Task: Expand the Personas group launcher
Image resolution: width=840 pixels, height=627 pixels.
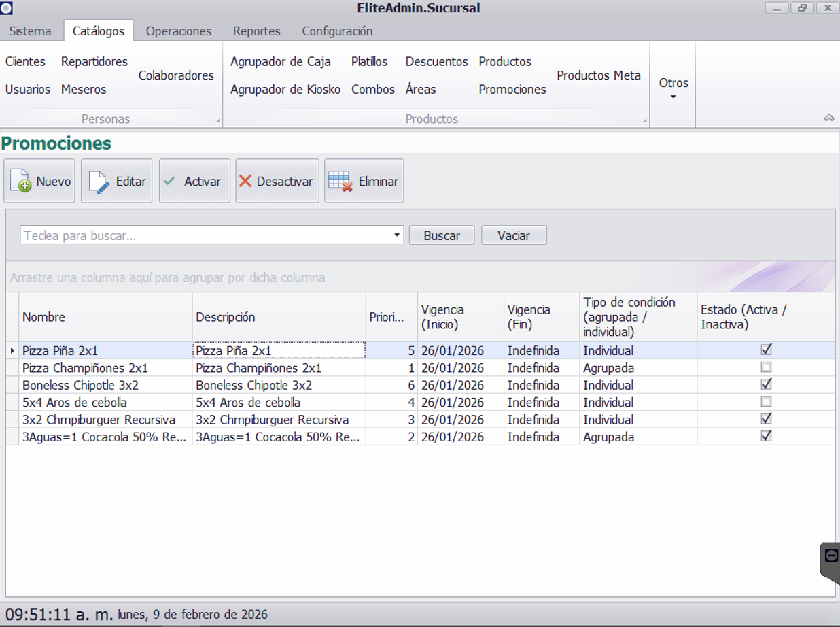Action: 218,121
